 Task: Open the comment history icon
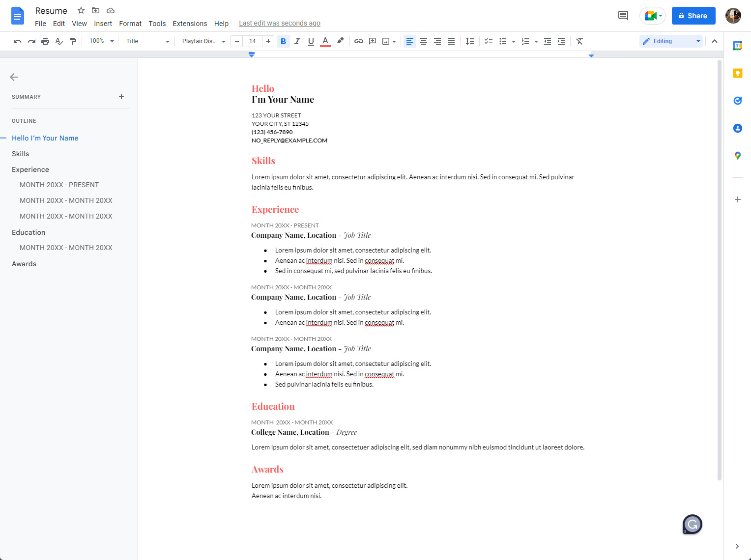(623, 16)
